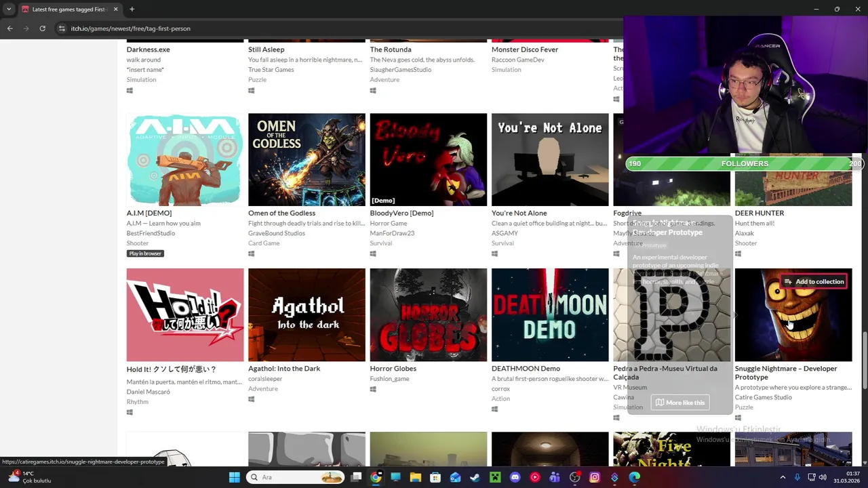Screen dimensions: 868x488
Task: Click 'Add to collection' on Snuggle Nightmare
Action: coord(814,282)
